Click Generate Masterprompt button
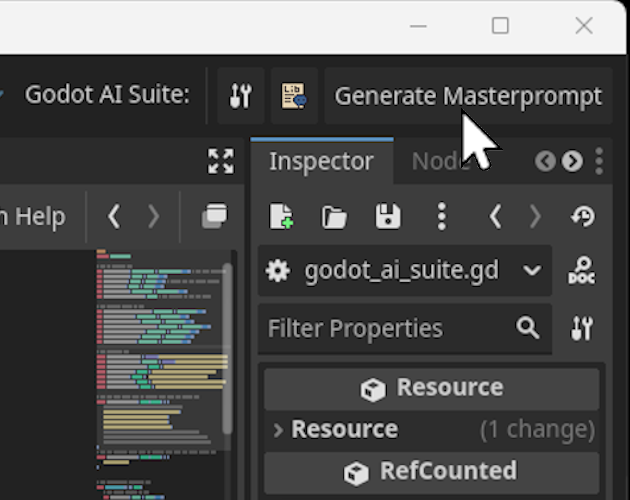630x500 pixels. (x=468, y=96)
